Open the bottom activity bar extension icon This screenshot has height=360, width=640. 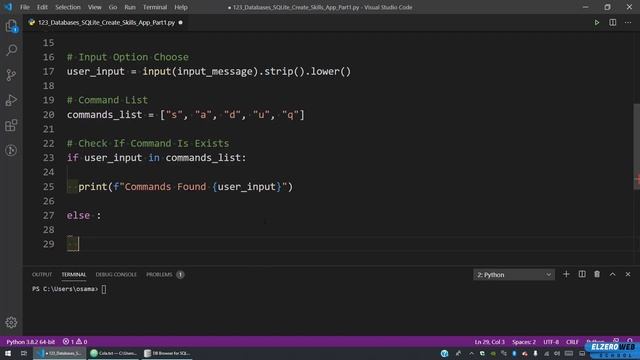11,150
